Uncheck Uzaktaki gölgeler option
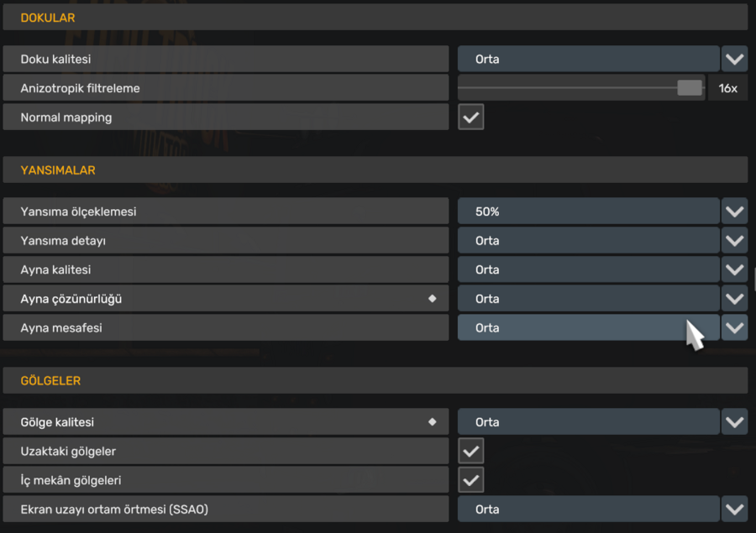756x533 pixels. click(471, 452)
